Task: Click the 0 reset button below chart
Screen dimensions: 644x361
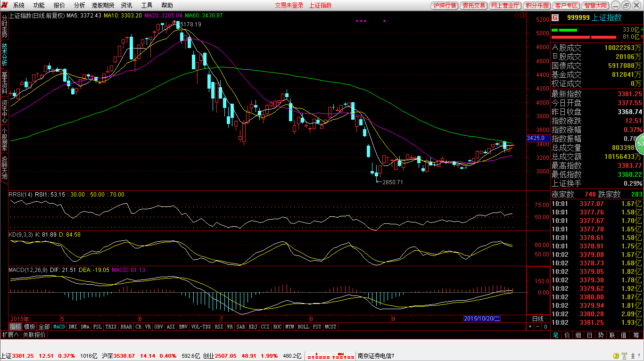Action: 545,327
